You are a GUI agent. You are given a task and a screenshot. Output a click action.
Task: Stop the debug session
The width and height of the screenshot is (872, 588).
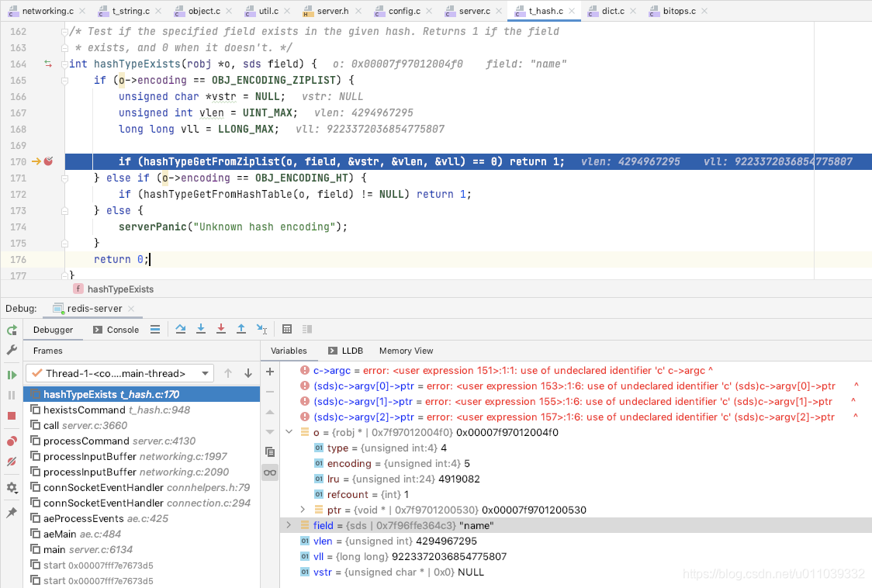click(12, 416)
